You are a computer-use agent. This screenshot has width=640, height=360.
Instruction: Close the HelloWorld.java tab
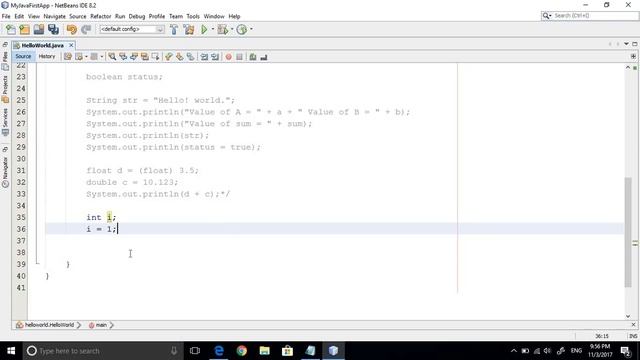(71, 45)
